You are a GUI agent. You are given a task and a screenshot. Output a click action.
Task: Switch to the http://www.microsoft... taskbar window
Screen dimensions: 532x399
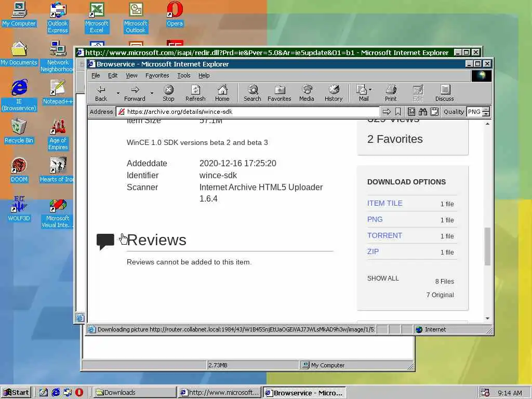click(x=220, y=393)
